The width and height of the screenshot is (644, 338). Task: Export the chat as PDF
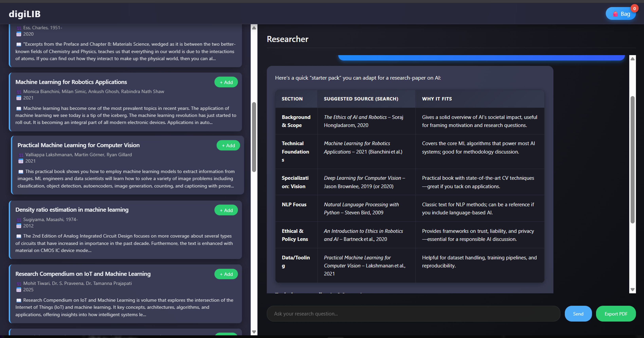[616, 314]
